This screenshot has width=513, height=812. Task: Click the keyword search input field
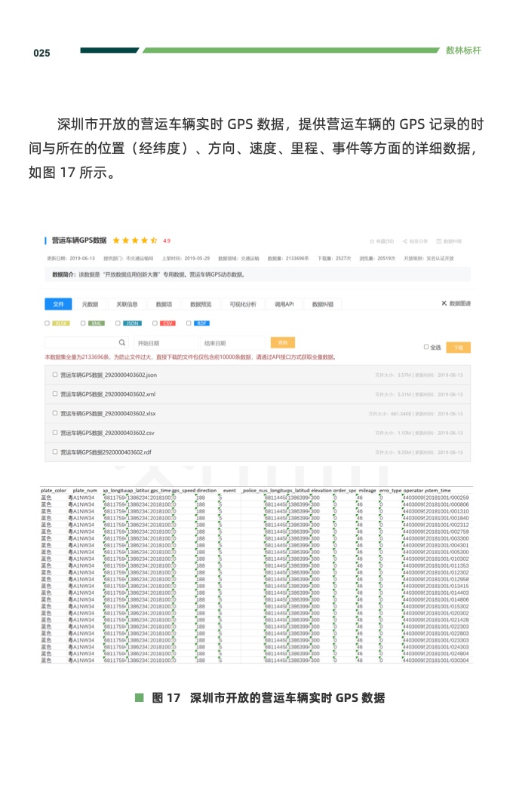point(79,343)
